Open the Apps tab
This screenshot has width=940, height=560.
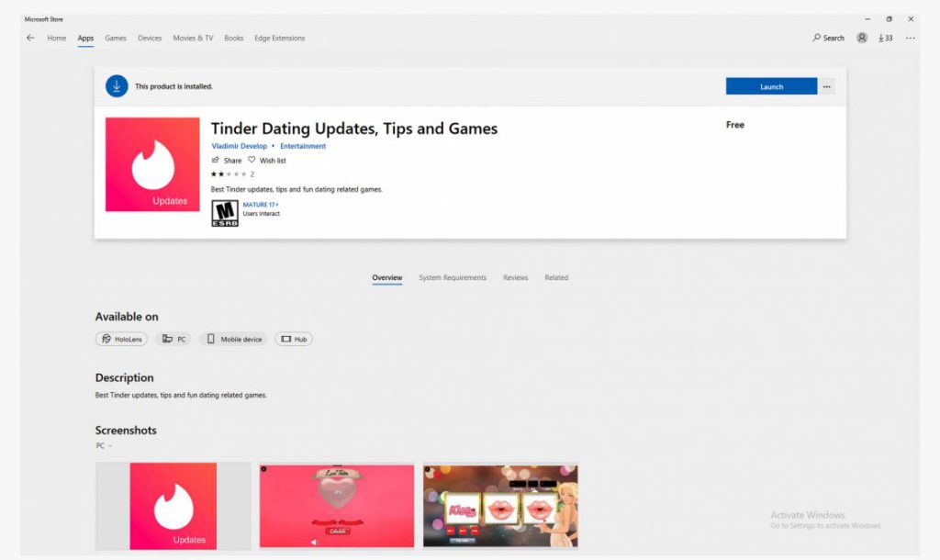click(x=85, y=38)
